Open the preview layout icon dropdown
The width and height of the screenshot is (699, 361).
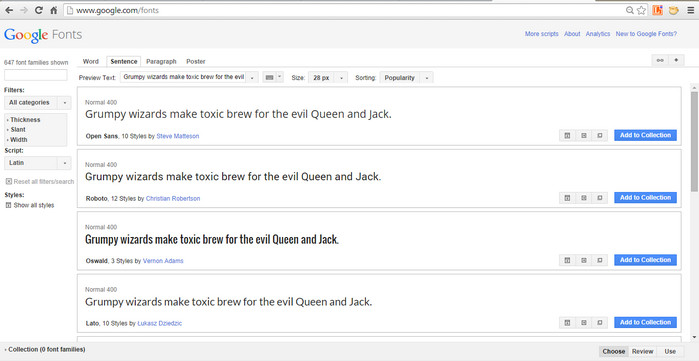tap(273, 78)
